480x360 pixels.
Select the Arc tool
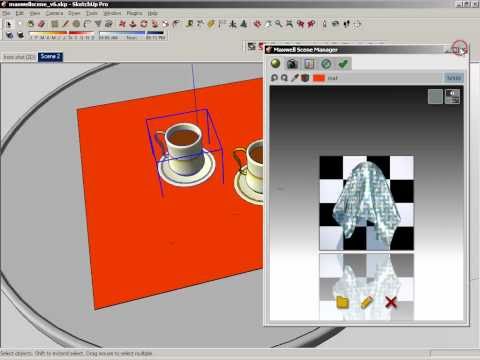pyautogui.click(x=87, y=24)
